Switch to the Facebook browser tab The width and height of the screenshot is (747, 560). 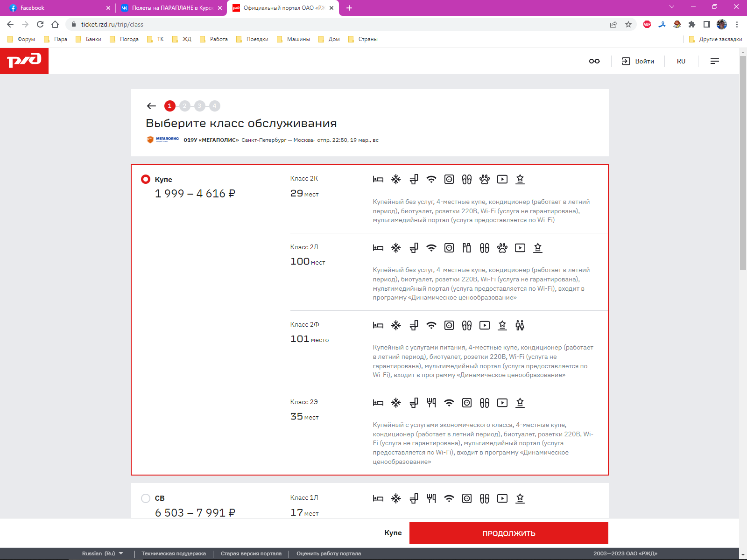click(x=56, y=8)
